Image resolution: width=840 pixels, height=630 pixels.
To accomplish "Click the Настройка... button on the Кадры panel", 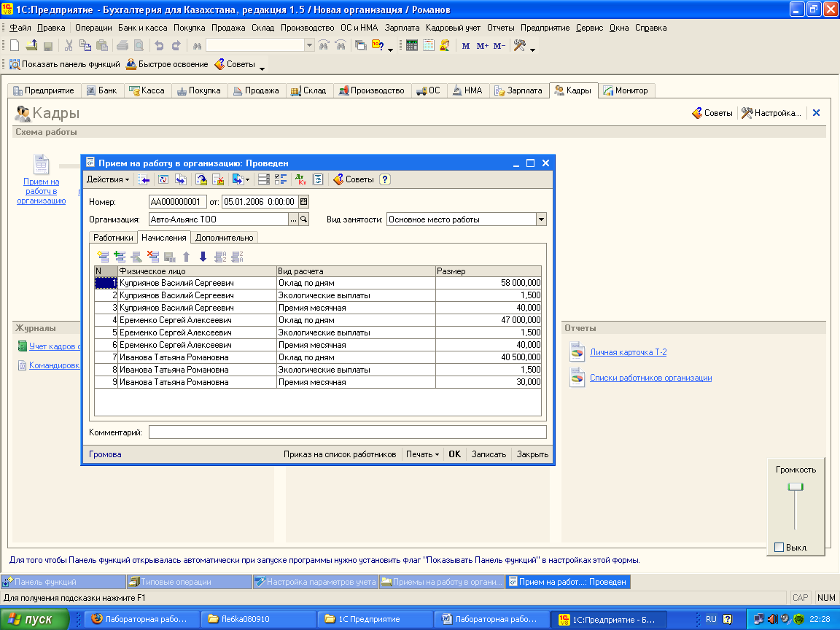I will (x=771, y=113).
